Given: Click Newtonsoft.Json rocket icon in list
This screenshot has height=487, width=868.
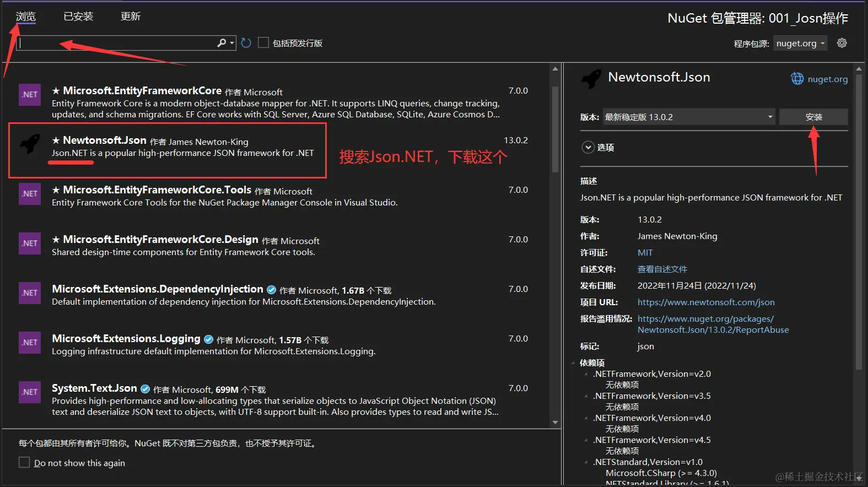Looking at the screenshot, I should click(30, 144).
